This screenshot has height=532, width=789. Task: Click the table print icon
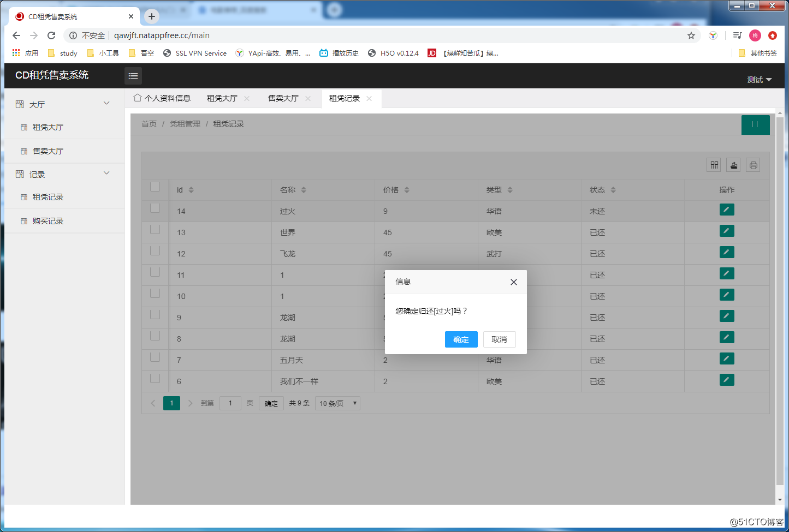[x=754, y=165]
